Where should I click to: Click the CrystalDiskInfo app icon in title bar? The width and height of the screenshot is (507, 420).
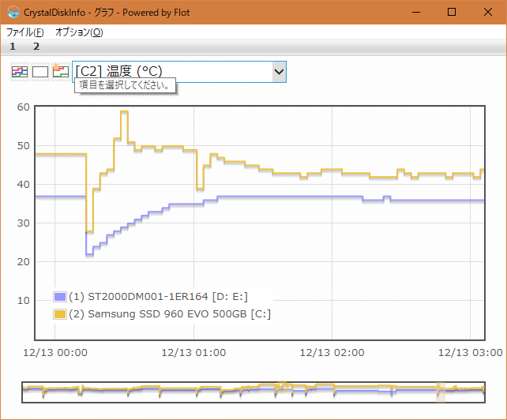tap(13, 13)
